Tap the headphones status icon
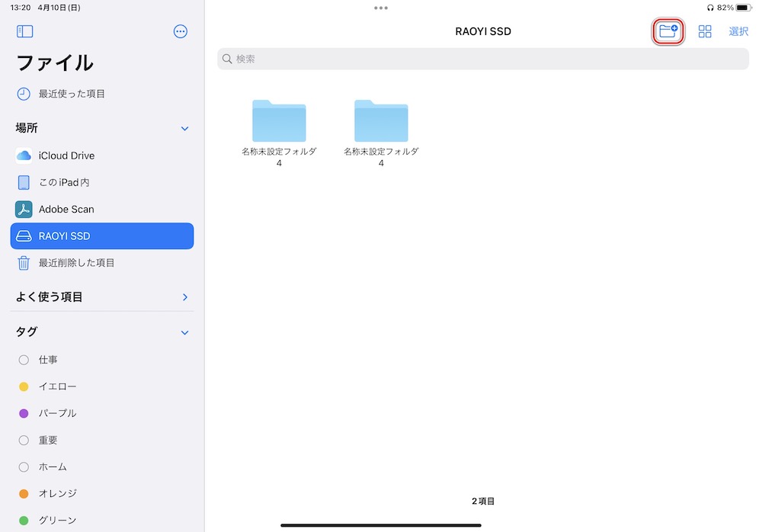Viewport: 762px width, 532px height. click(x=710, y=8)
